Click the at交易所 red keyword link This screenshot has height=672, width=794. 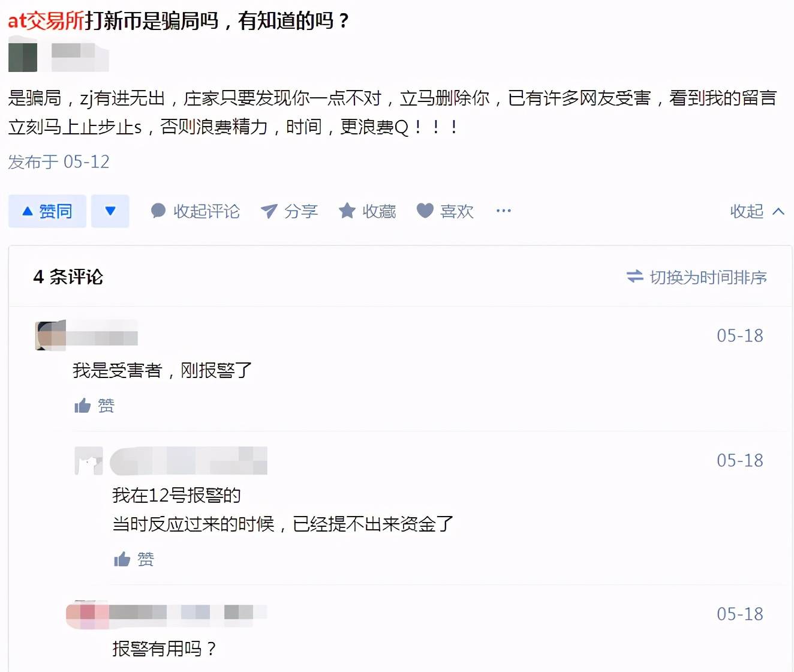click(x=46, y=21)
